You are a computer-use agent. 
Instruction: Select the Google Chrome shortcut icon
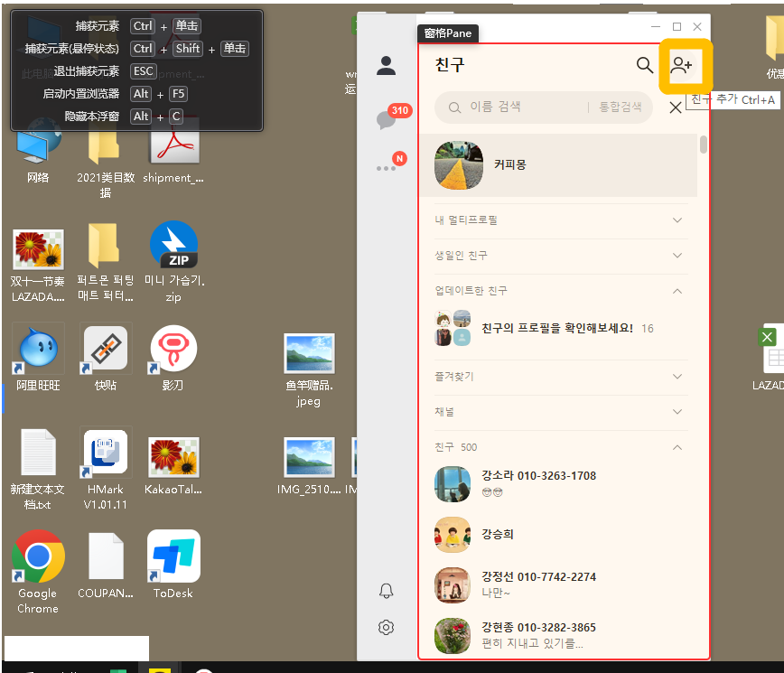pos(38,573)
